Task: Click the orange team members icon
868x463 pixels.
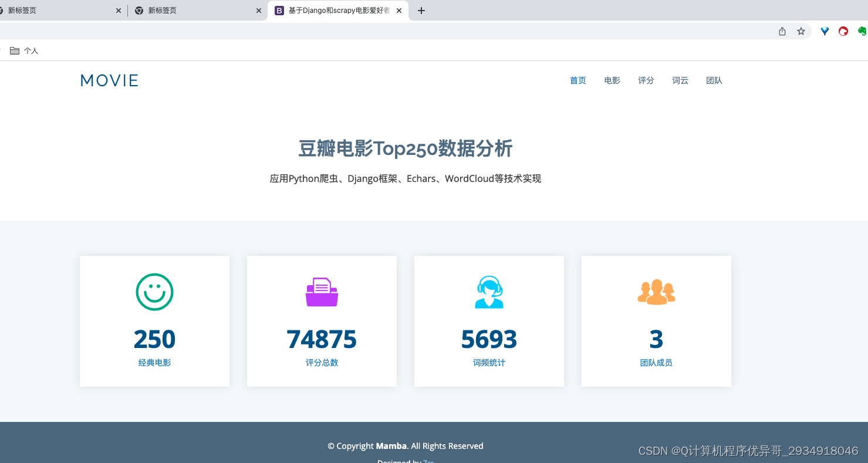Action: 656,292
